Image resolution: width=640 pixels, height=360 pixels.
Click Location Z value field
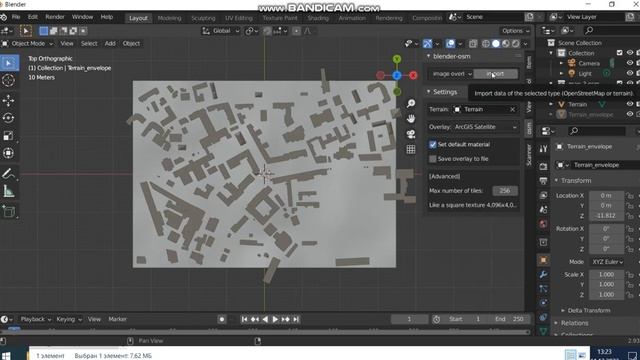(606, 216)
